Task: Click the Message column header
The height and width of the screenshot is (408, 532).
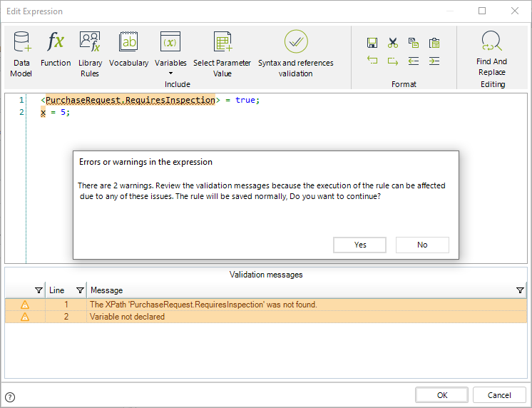Action: [106, 290]
